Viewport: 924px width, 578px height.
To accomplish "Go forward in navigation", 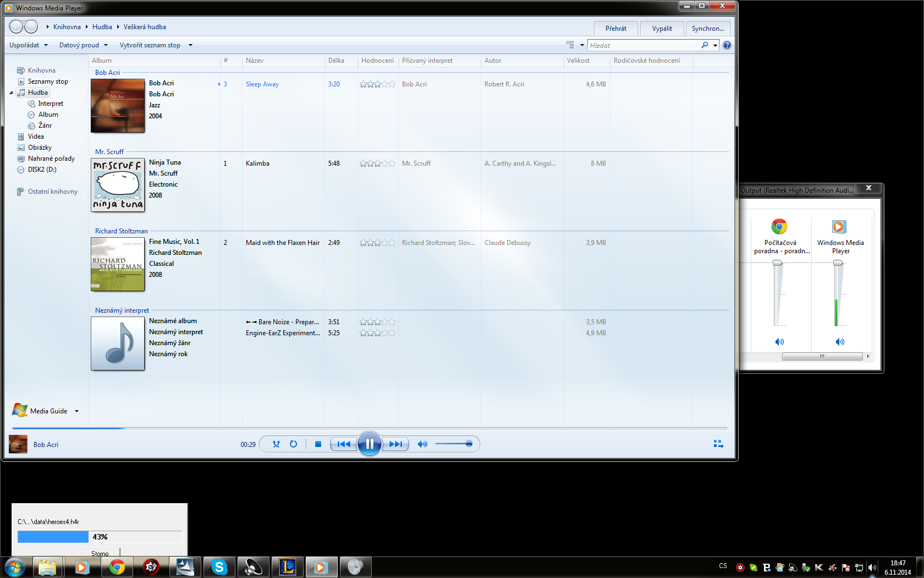I will 31,26.
